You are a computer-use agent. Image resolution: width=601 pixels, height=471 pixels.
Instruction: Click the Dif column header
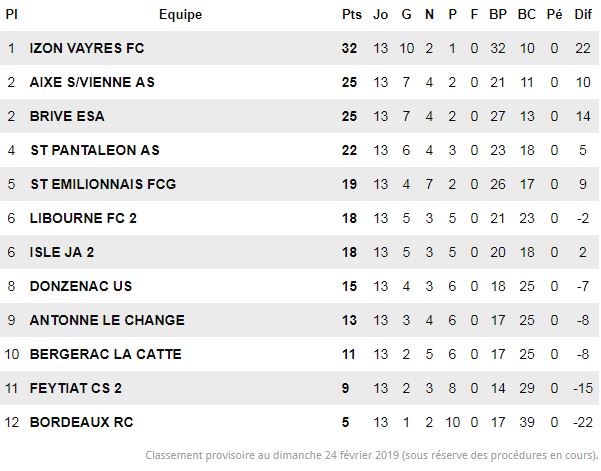point(583,15)
